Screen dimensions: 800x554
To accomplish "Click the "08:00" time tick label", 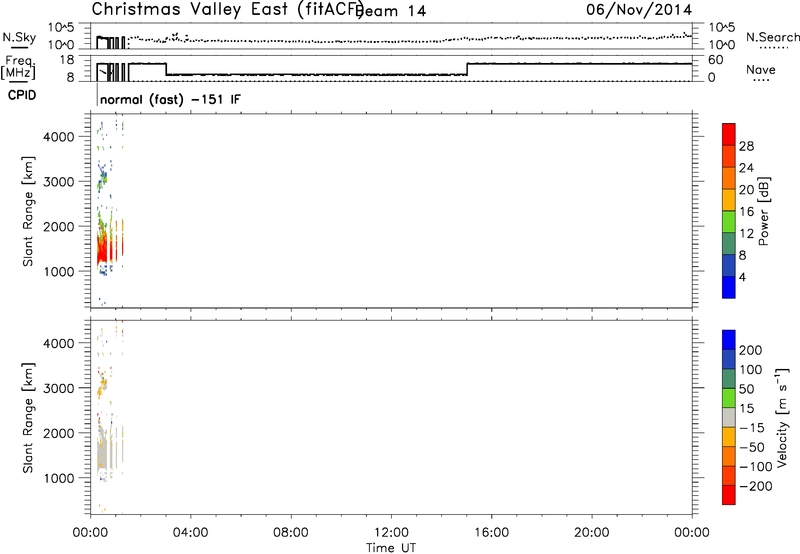I will coord(291,533).
